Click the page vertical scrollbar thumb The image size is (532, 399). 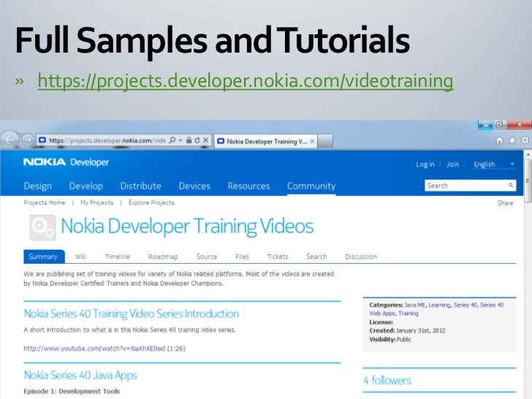[528, 180]
